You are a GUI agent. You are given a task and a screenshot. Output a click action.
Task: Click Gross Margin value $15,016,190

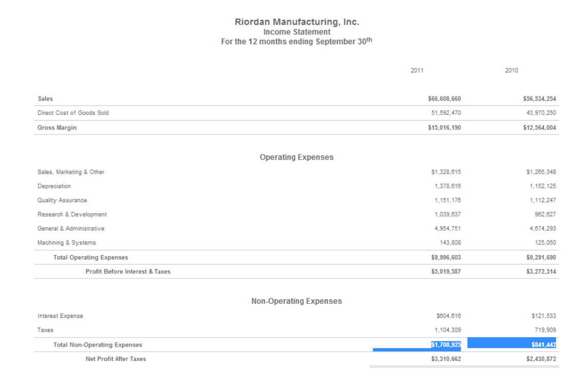[x=445, y=128]
